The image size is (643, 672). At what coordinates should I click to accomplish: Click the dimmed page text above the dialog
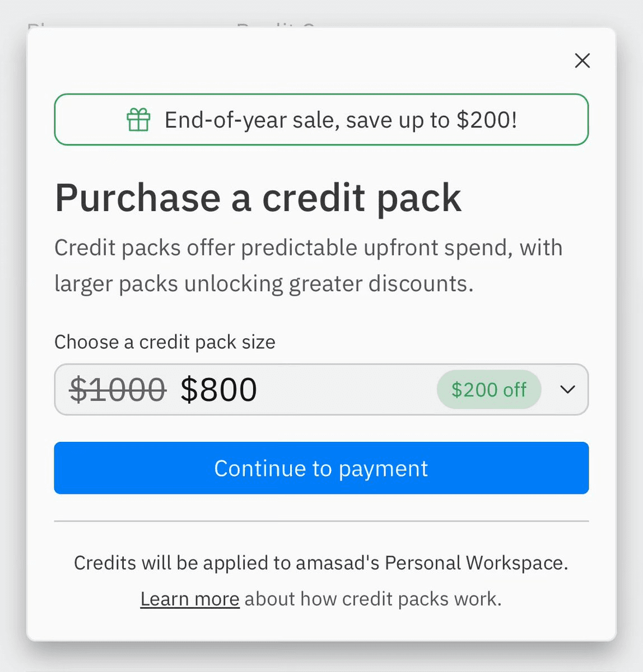[x=171, y=25]
